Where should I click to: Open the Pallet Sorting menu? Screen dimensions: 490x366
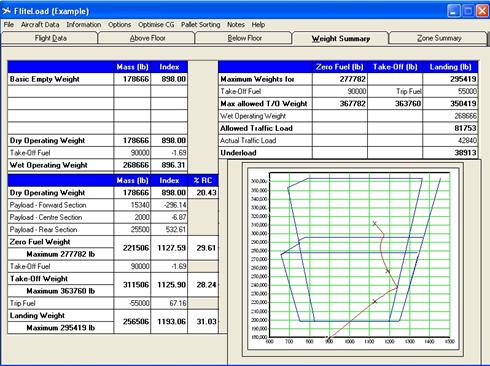pyautogui.click(x=200, y=25)
